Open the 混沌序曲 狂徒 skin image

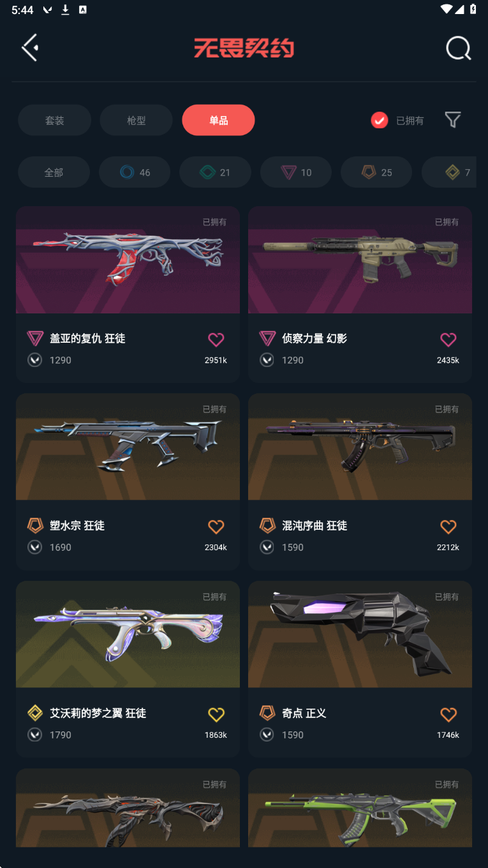pos(360,447)
